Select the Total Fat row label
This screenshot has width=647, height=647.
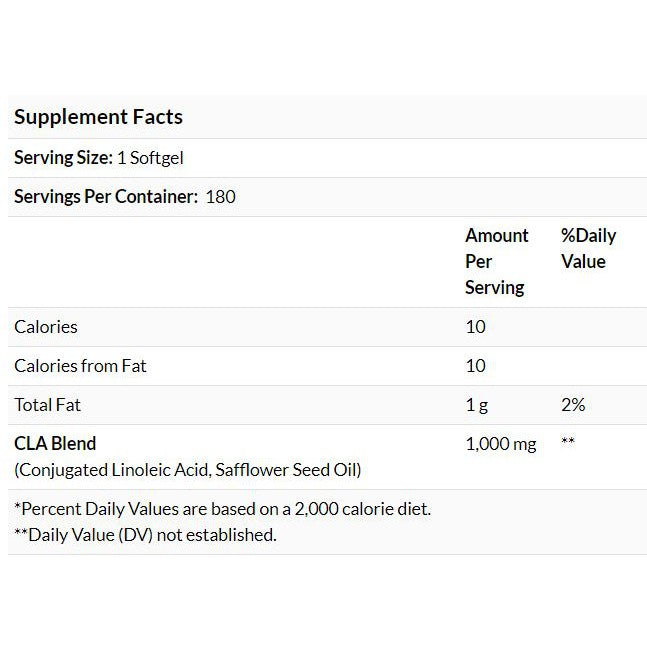[x=48, y=405]
